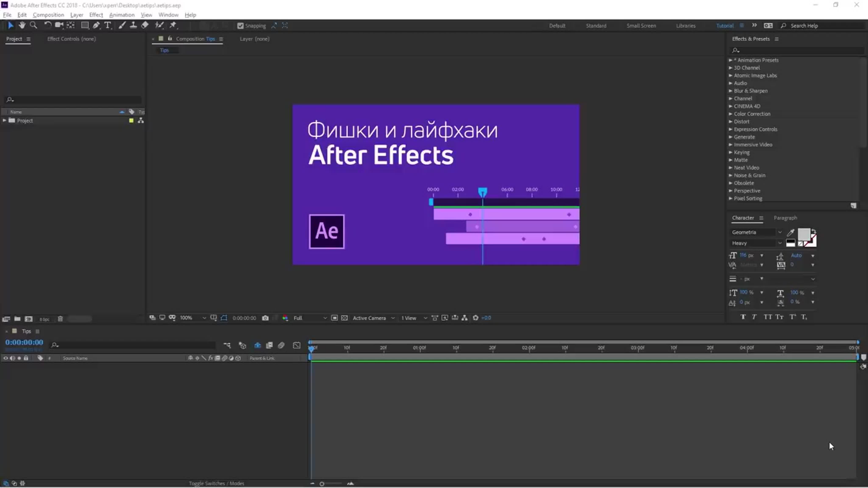Click Reset Exposure icon in viewer footer
Viewport: 868px width, 488px height.
pos(476,318)
